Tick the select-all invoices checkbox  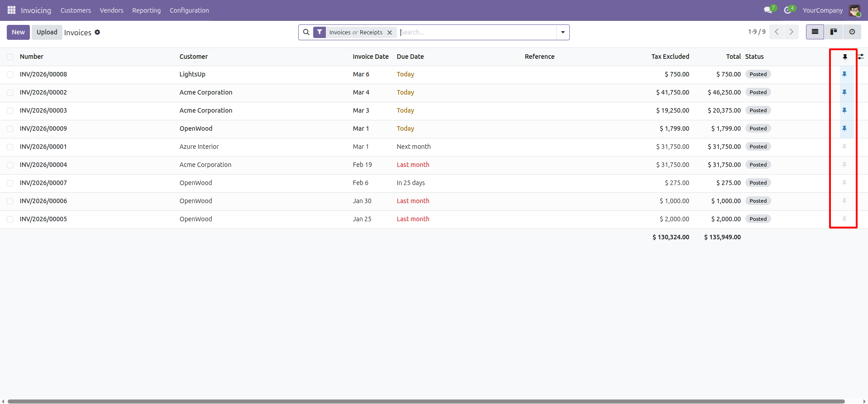coord(10,57)
